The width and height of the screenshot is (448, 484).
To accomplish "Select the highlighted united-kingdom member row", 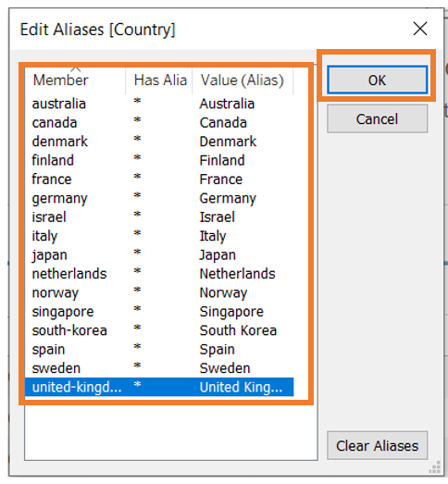I will pos(159,387).
